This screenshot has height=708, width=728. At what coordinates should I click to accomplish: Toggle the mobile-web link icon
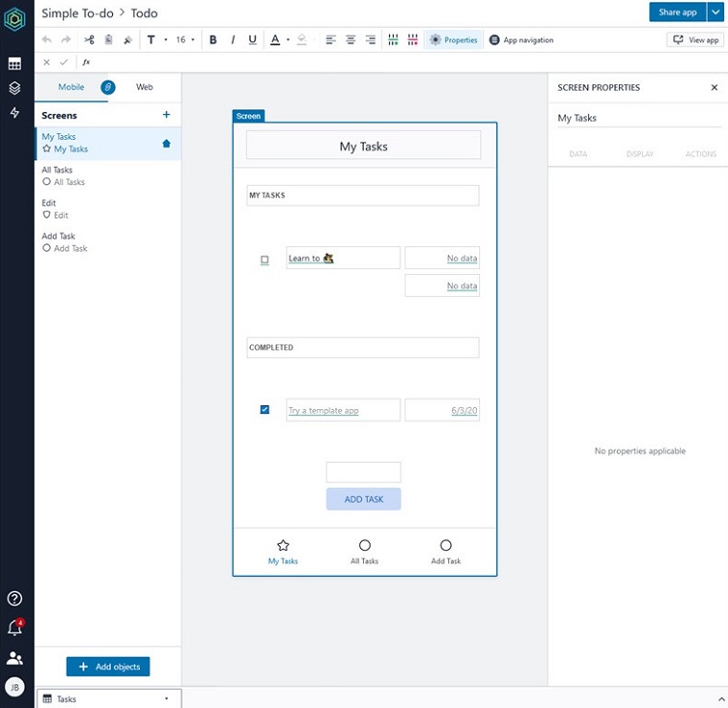107,87
